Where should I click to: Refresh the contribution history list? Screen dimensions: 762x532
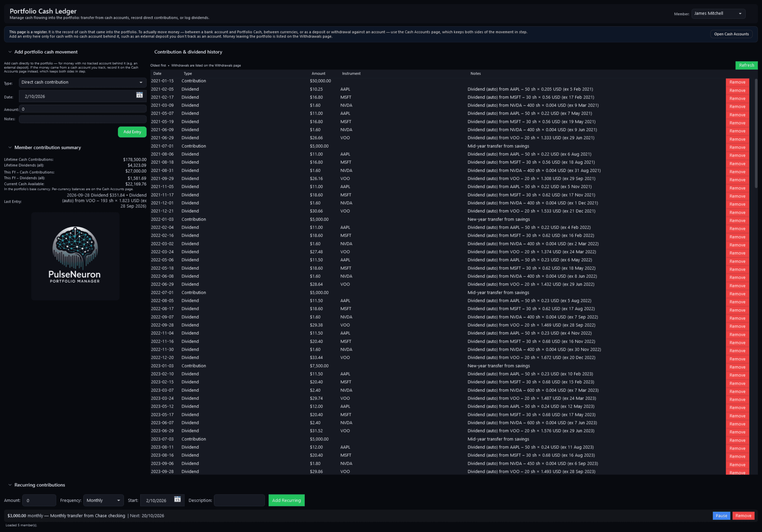tap(746, 65)
